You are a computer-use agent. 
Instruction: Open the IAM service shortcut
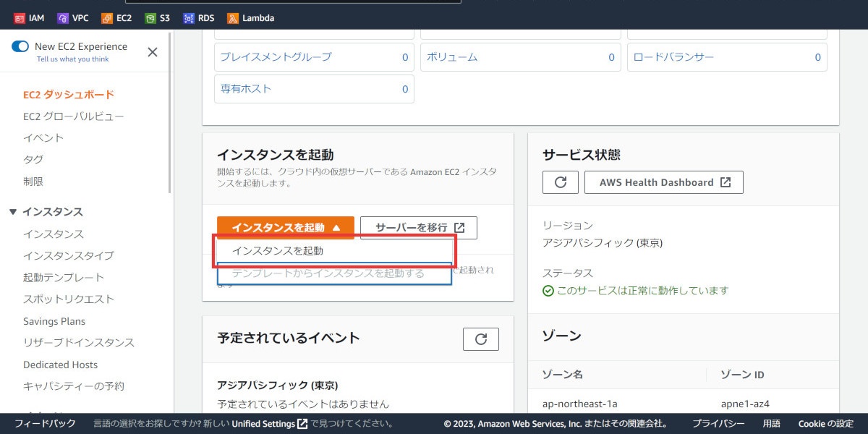tap(30, 18)
